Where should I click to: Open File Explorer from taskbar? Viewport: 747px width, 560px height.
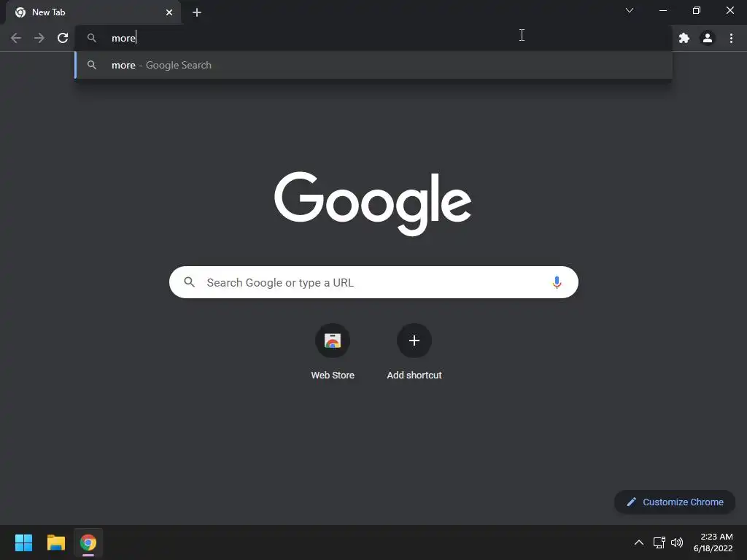[x=55, y=542]
